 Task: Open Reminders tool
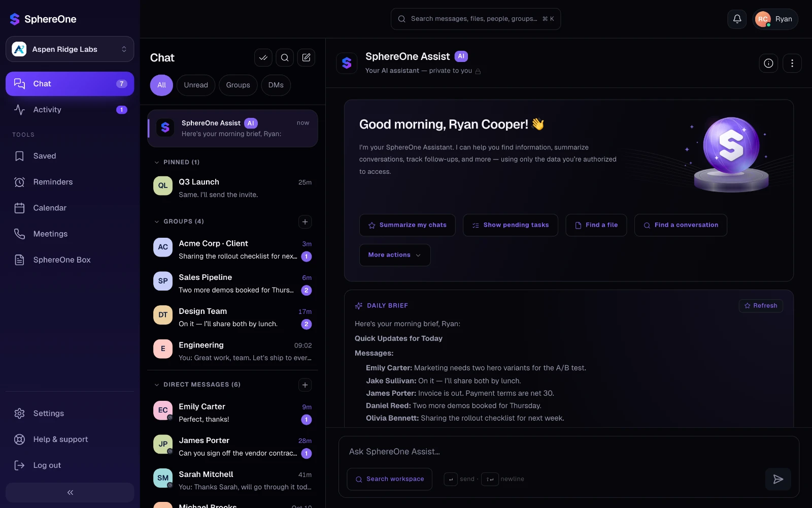[x=70, y=182]
